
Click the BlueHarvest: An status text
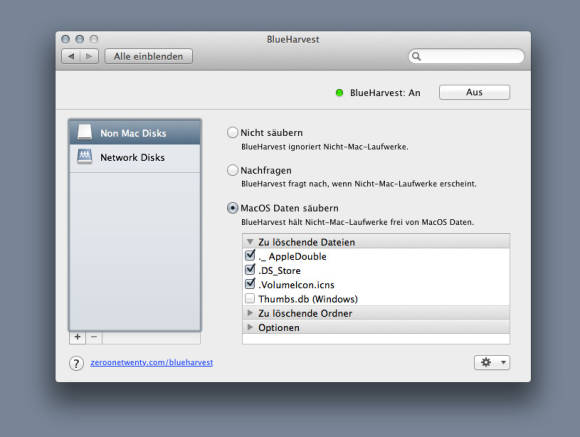click(x=385, y=93)
